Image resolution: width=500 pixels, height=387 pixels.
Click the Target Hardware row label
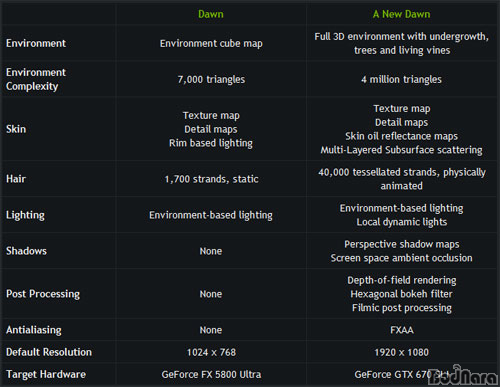tap(46, 374)
